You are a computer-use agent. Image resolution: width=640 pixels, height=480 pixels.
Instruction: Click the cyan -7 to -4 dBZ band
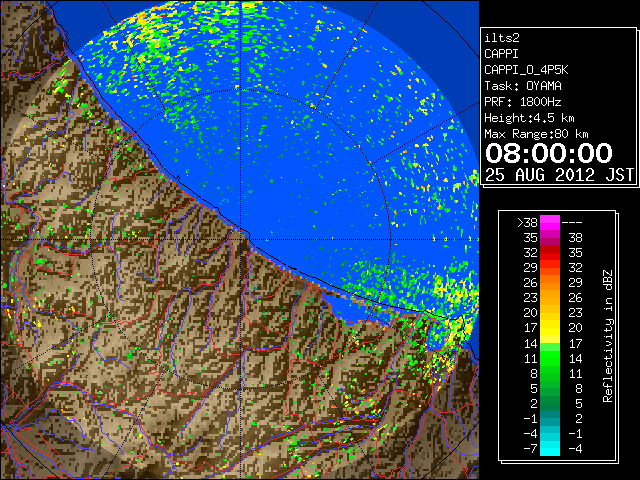click(x=550, y=449)
